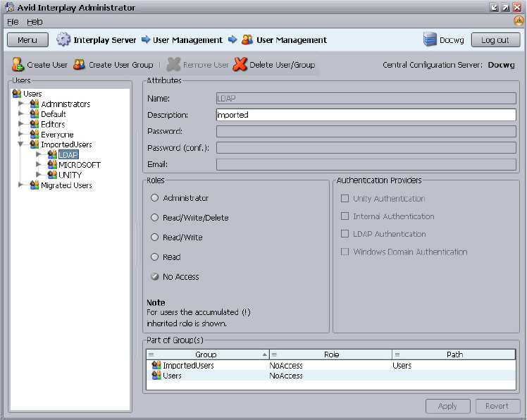Image resolution: width=527 pixels, height=420 pixels.
Task: Click the panel splitter handle beside Users tree
Action: (137, 245)
